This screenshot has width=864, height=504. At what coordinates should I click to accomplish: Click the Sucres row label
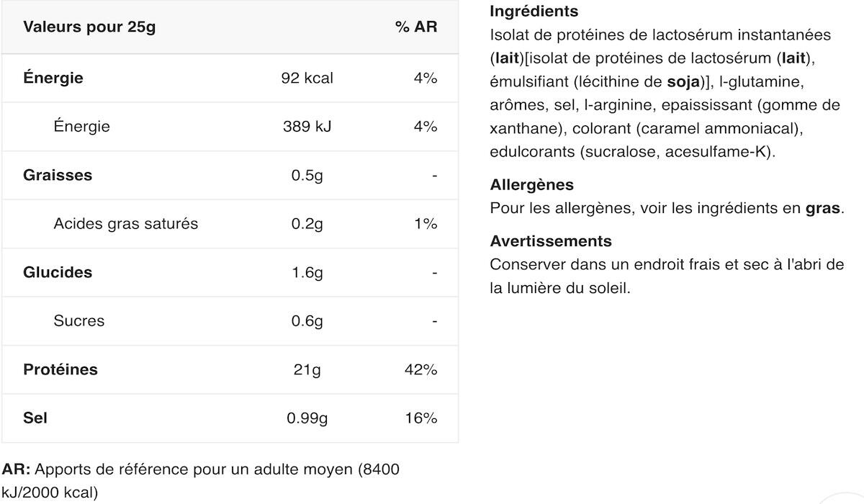point(78,321)
